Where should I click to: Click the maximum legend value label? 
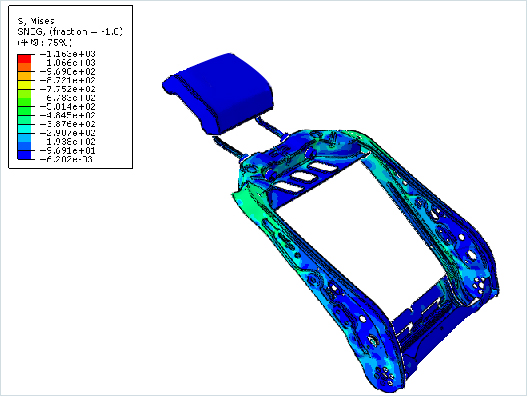coord(68,54)
